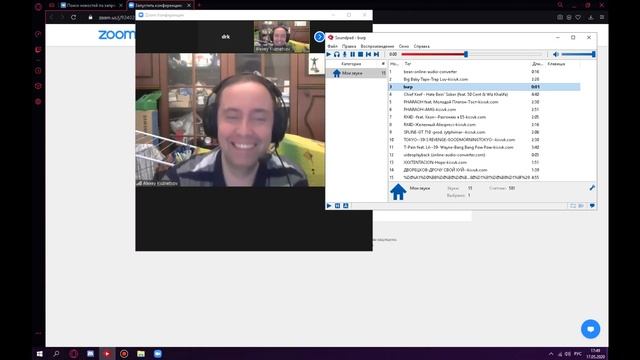Open the Воспроизведение menu
The image size is (640, 360).
click(377, 46)
